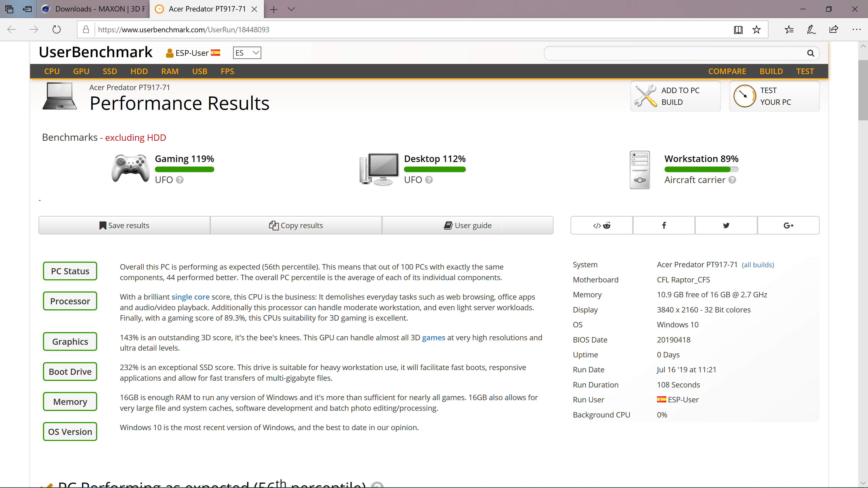Click the single core link
The height and width of the screenshot is (488, 868).
point(190,297)
